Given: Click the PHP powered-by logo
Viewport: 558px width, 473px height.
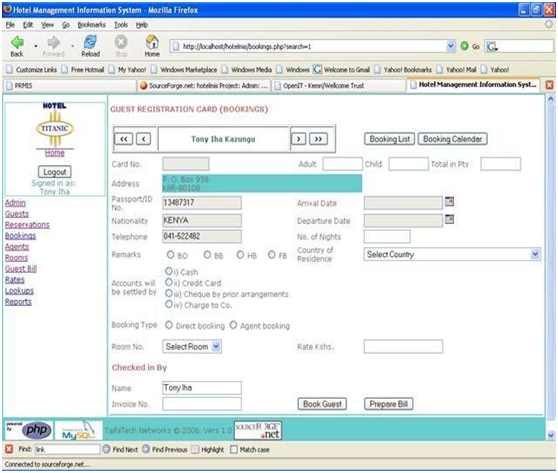Looking at the screenshot, I should [x=29, y=430].
